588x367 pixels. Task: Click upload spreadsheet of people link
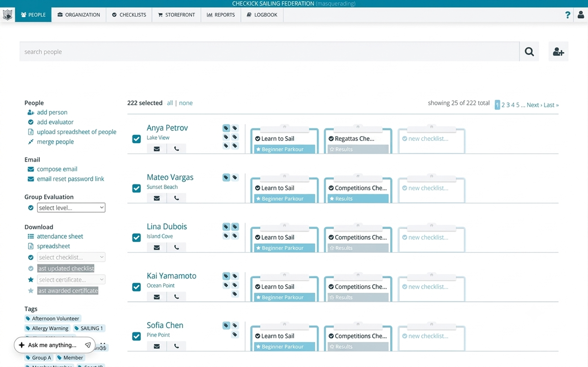(76, 132)
